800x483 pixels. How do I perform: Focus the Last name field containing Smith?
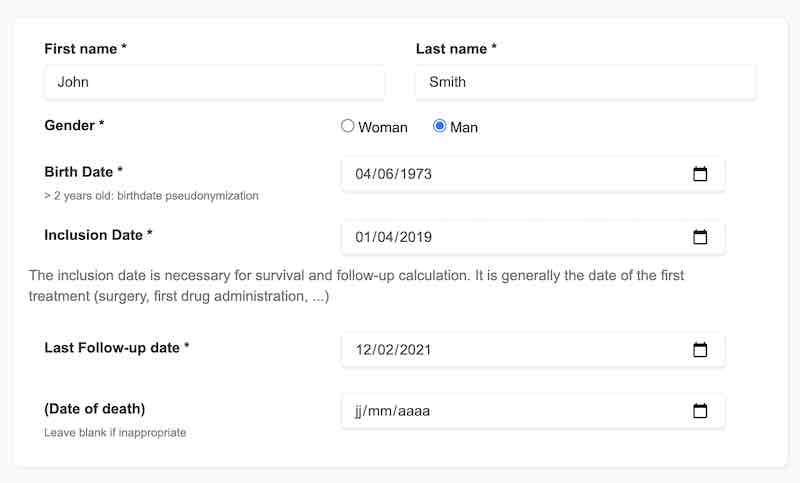(585, 82)
